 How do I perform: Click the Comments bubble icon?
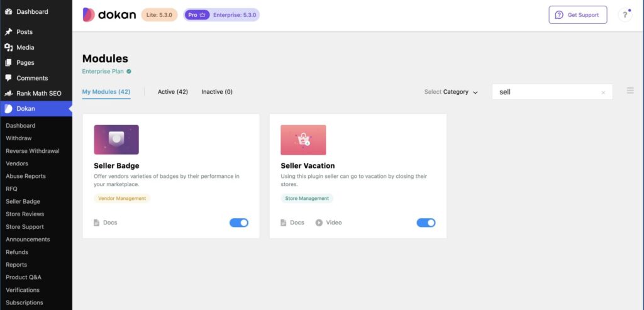[8, 78]
